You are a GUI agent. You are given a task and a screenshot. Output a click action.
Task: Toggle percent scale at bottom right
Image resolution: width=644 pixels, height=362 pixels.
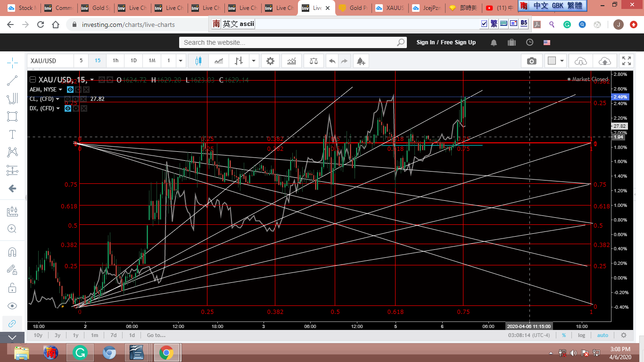point(563,335)
